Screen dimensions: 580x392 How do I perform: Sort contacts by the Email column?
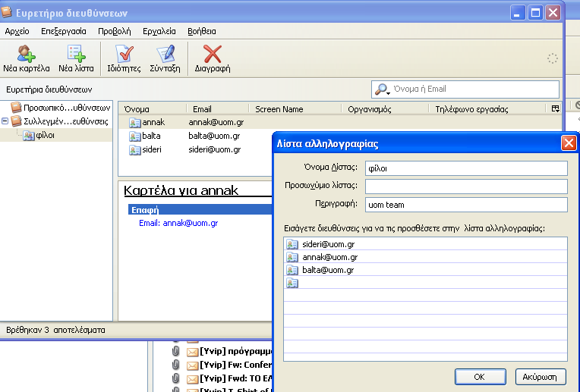[217, 109]
